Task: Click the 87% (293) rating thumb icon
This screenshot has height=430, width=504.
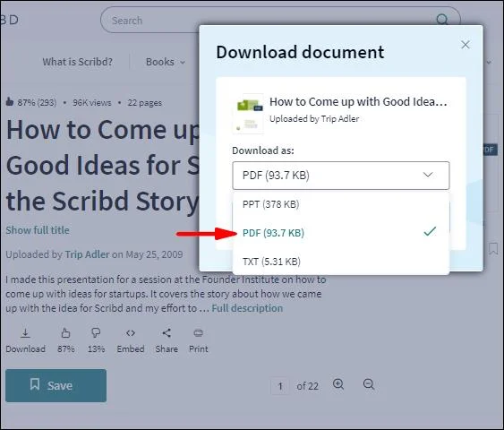Action: click(10, 102)
